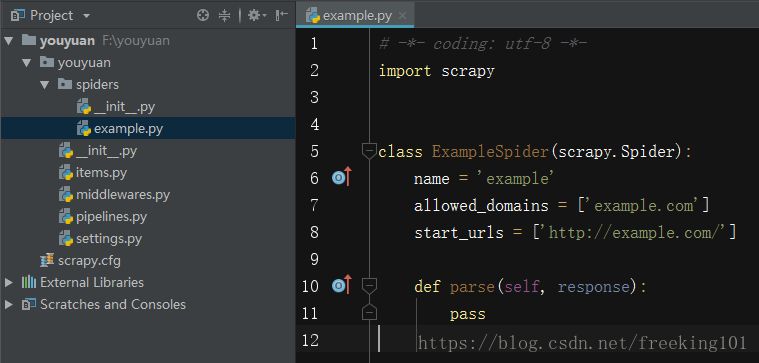Collapse the spiders folder
759x363 pixels.
[x=45, y=85]
